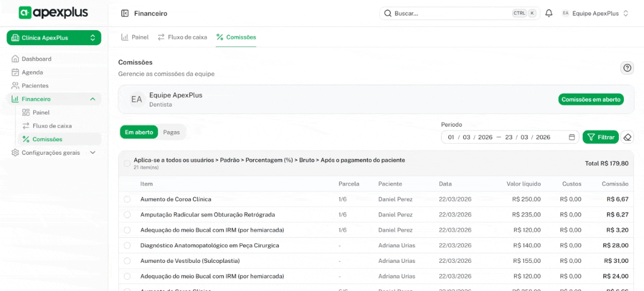Click the ApexPlus logo
This screenshot has height=291, width=644.
pos(53,13)
